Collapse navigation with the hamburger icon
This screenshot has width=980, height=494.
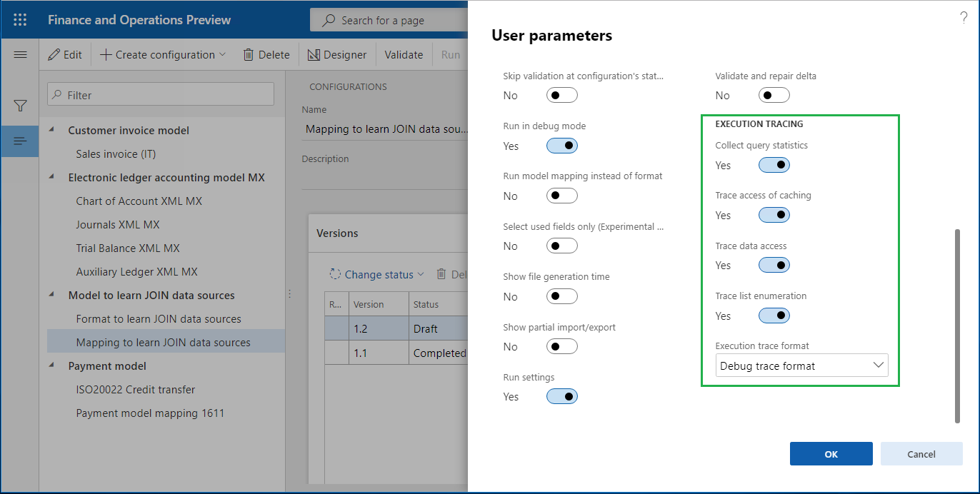pos(20,54)
